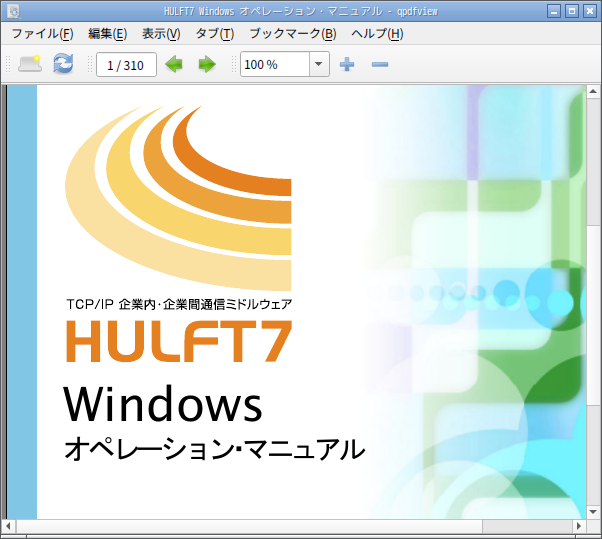Click the 100 % zoom combo box field
Viewport: 602px width, 539px height.
275,64
